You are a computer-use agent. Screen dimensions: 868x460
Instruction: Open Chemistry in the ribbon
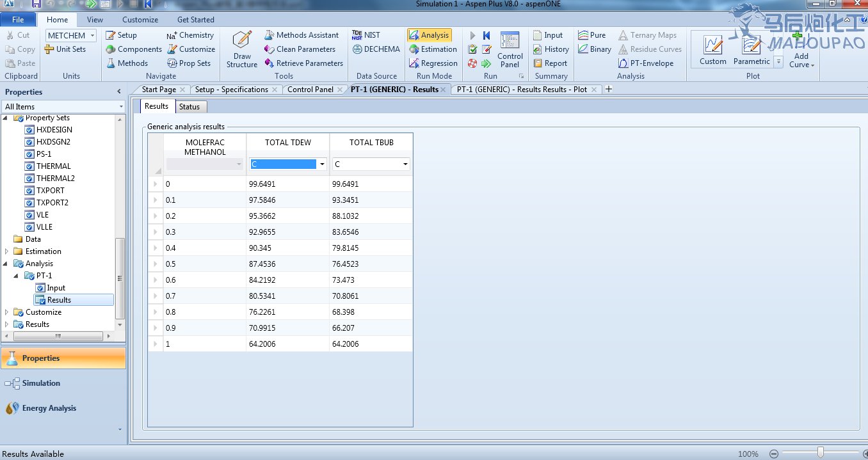pyautogui.click(x=190, y=35)
